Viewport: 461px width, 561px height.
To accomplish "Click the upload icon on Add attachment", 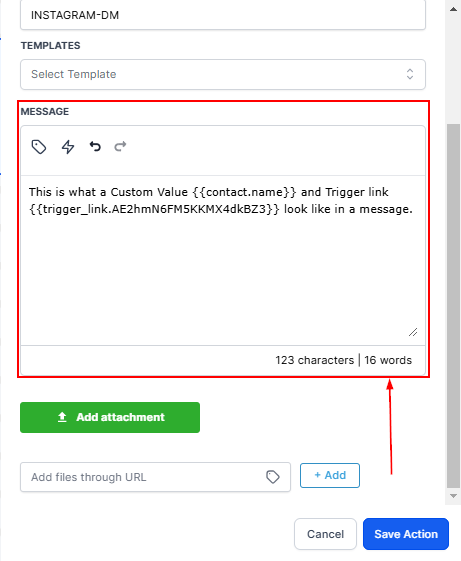I will [x=62, y=417].
